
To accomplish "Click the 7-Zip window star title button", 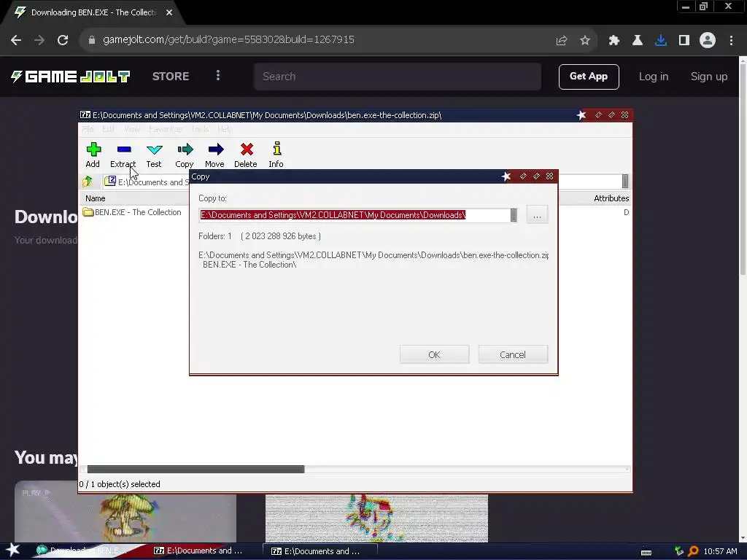I will [x=581, y=115].
